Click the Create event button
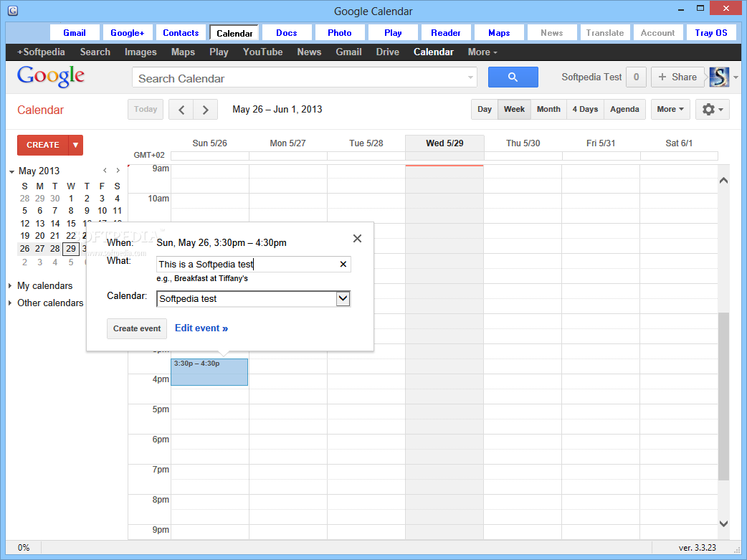This screenshot has height=560, width=747. point(137,329)
